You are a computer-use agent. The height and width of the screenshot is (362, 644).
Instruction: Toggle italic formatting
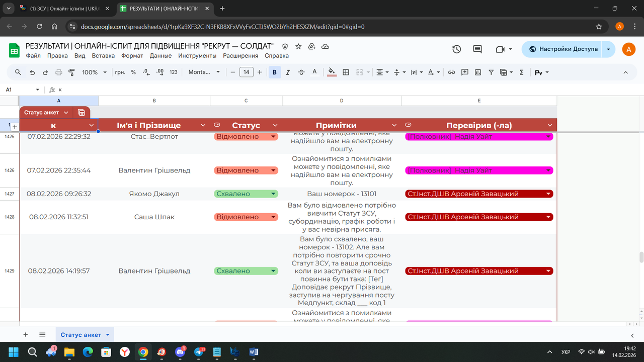pyautogui.click(x=288, y=72)
